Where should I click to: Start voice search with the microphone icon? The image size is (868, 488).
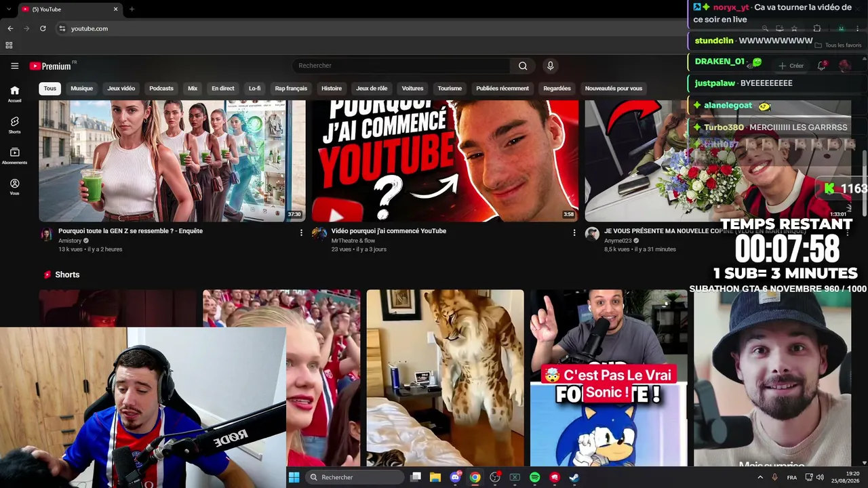click(551, 66)
